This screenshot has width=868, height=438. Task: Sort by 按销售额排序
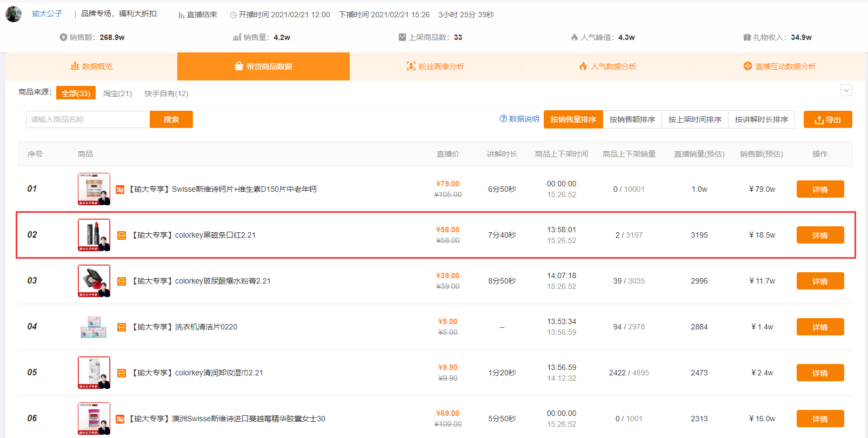pyautogui.click(x=632, y=119)
